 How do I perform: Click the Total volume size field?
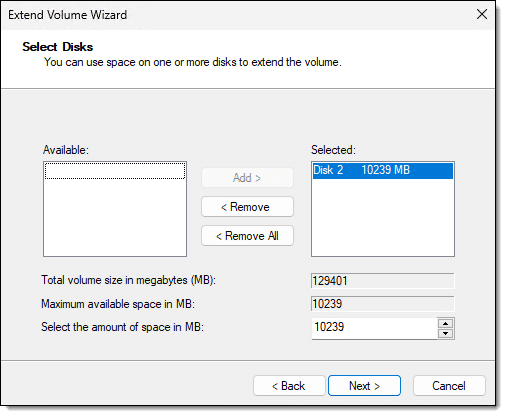pyautogui.click(x=383, y=281)
